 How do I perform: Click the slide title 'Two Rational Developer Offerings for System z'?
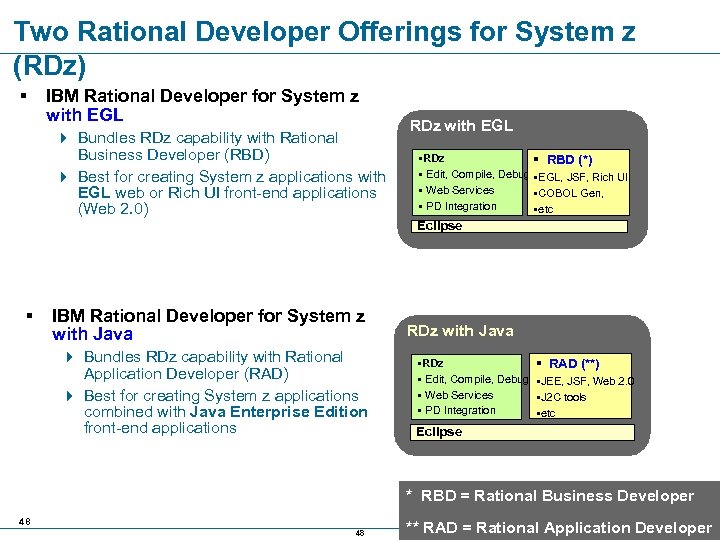pyautogui.click(x=325, y=32)
